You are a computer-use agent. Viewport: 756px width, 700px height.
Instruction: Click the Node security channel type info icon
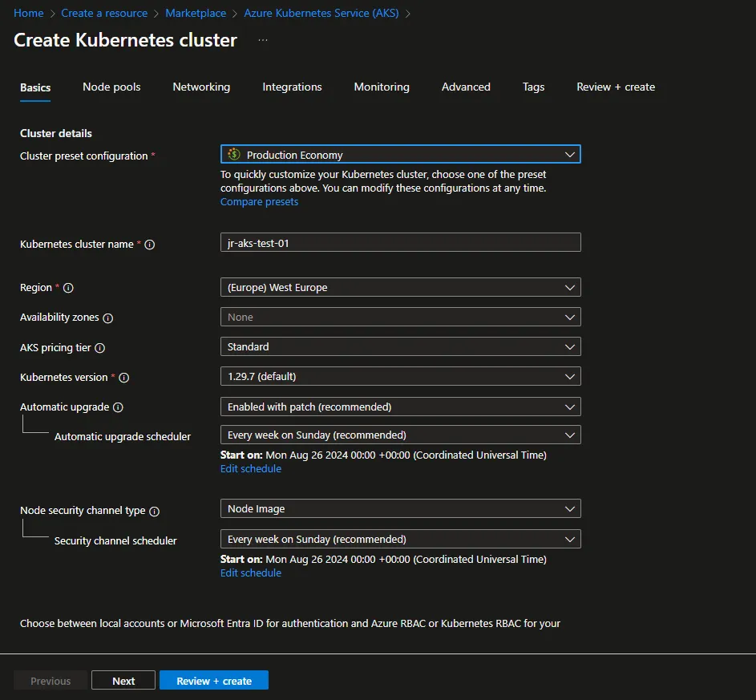[x=155, y=512]
